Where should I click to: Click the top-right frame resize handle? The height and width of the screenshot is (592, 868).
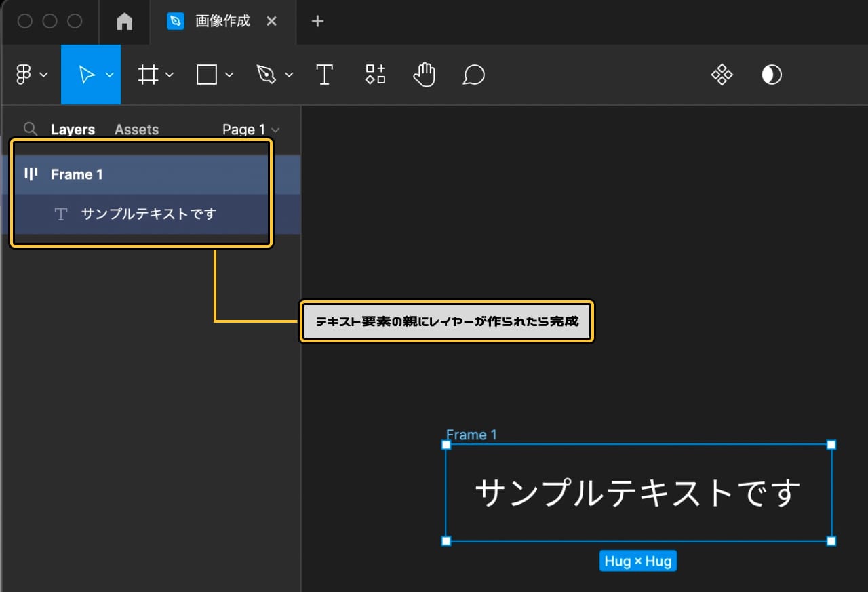tap(831, 445)
